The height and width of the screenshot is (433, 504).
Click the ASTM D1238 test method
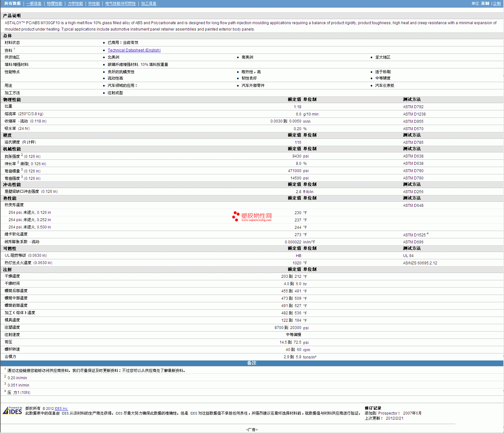click(414, 114)
